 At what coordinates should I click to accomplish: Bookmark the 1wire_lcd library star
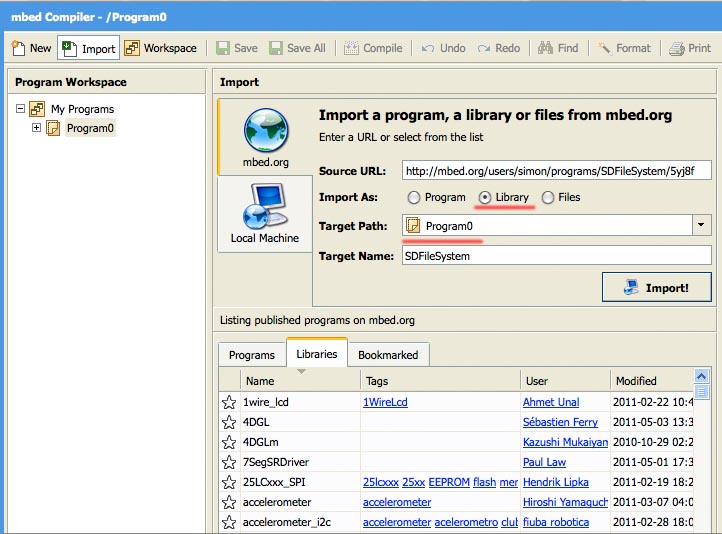tap(229, 402)
